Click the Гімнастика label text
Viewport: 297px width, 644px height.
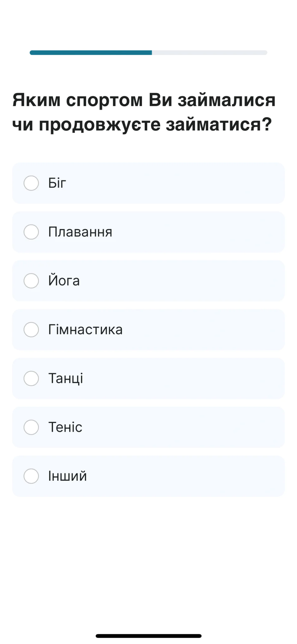tap(85, 330)
